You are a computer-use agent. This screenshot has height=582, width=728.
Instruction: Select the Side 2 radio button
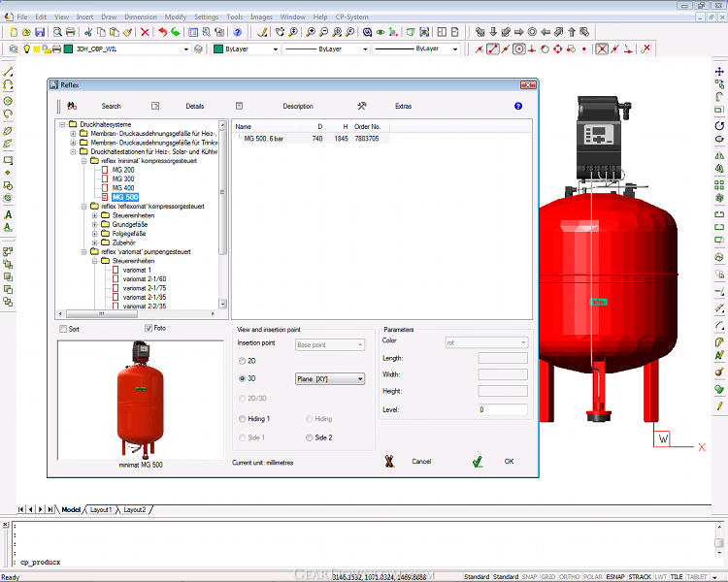click(310, 437)
